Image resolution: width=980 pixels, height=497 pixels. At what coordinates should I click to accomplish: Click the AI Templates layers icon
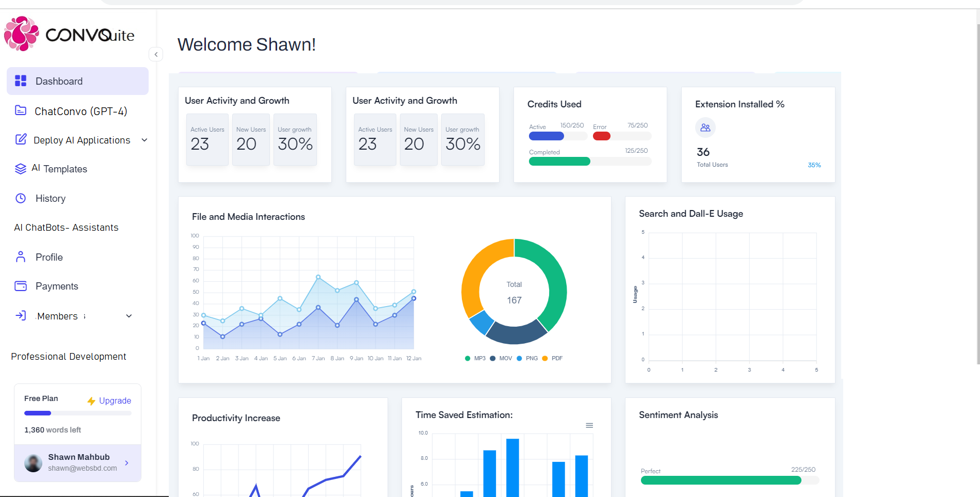click(21, 169)
